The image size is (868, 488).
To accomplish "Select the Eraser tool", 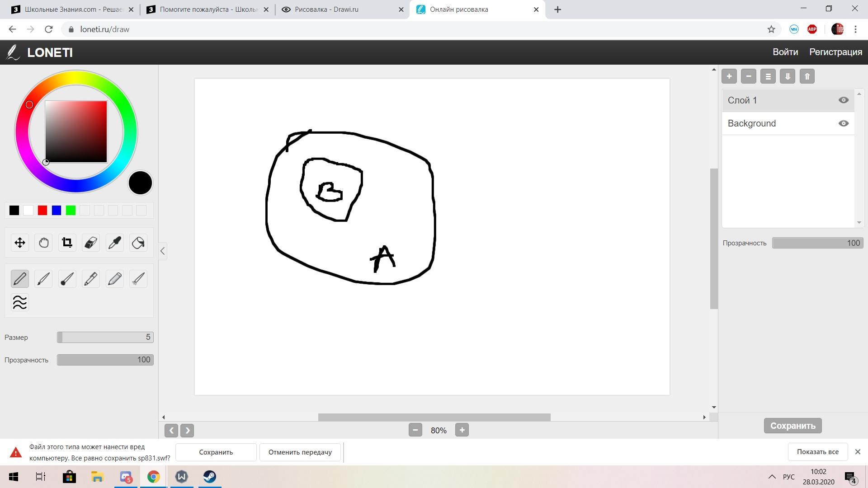I will [x=91, y=243].
